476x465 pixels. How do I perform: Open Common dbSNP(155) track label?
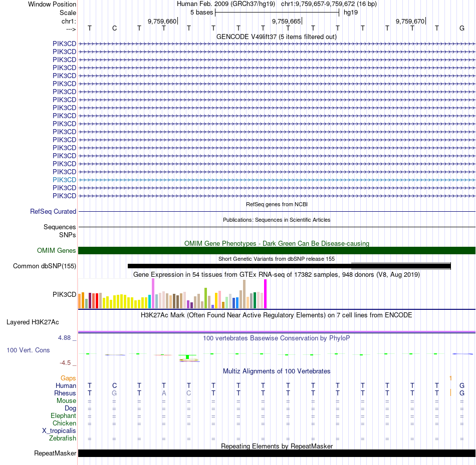pos(45,266)
